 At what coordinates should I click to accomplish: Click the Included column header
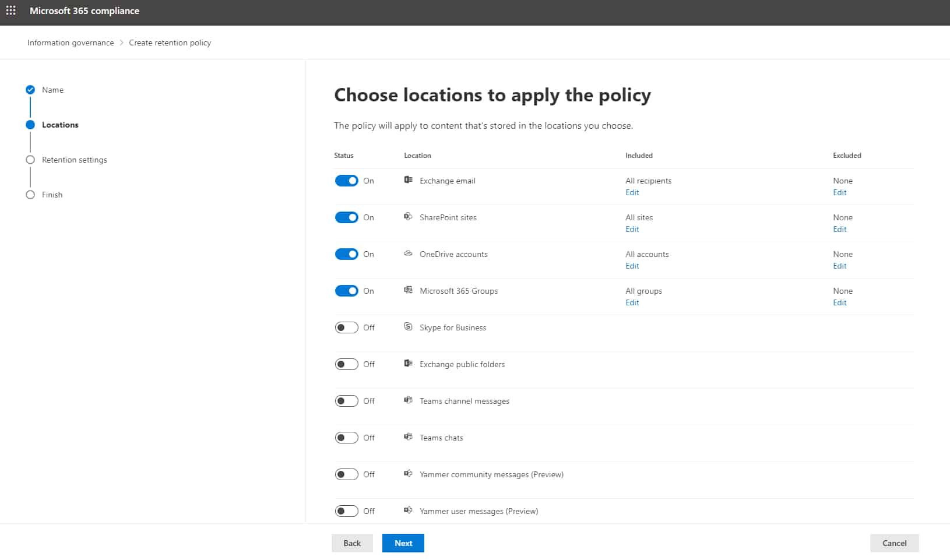[x=639, y=156]
